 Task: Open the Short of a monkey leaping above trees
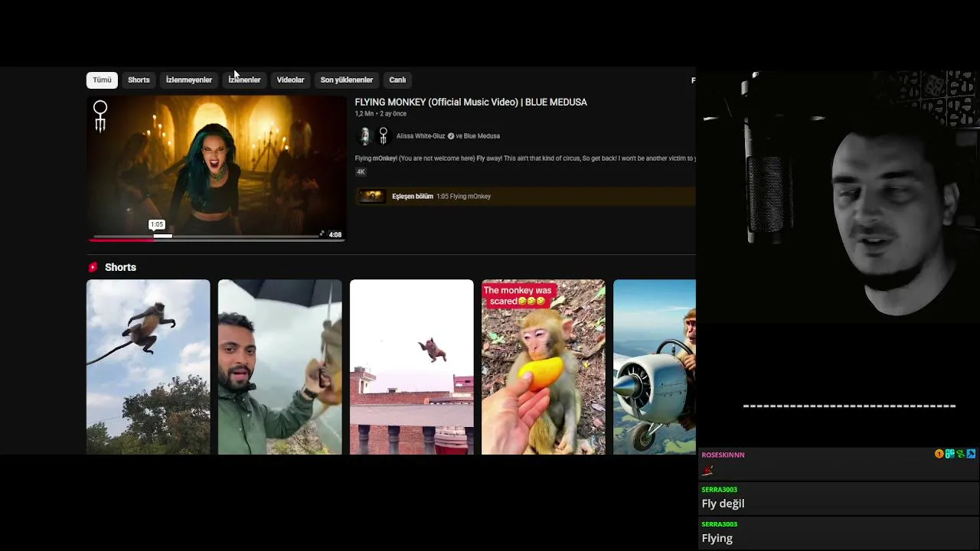coord(148,367)
